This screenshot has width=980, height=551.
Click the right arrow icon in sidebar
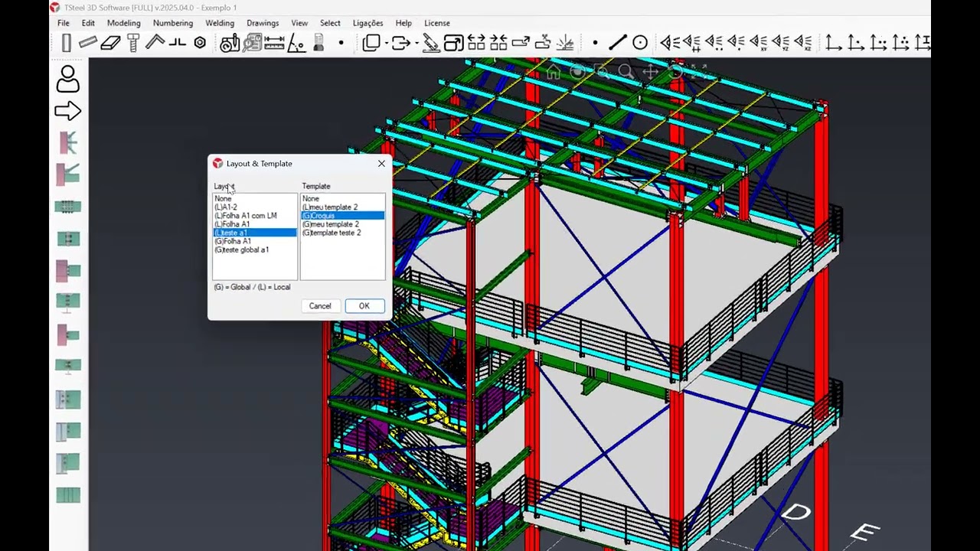(68, 112)
